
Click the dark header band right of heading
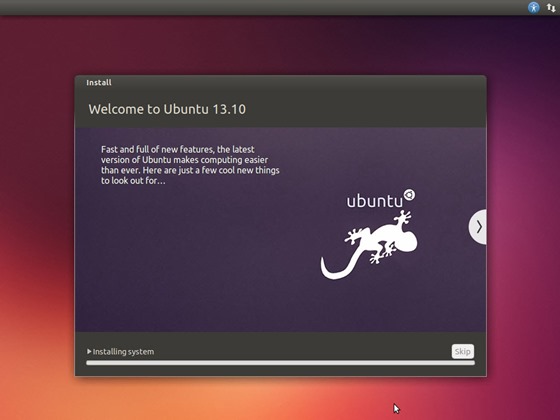364,109
